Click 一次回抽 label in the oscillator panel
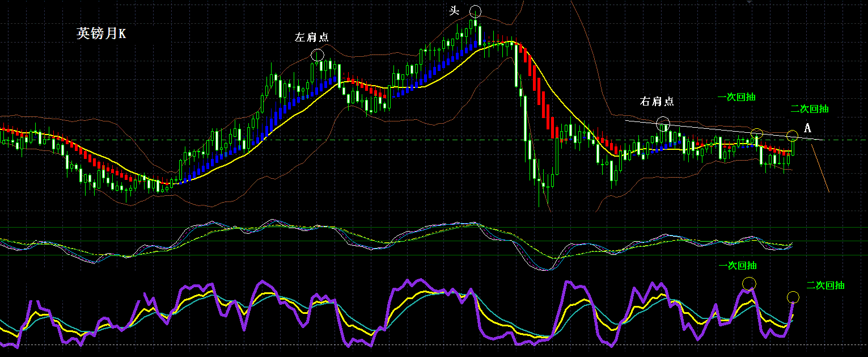This screenshot has height=357, width=868. coord(737,266)
